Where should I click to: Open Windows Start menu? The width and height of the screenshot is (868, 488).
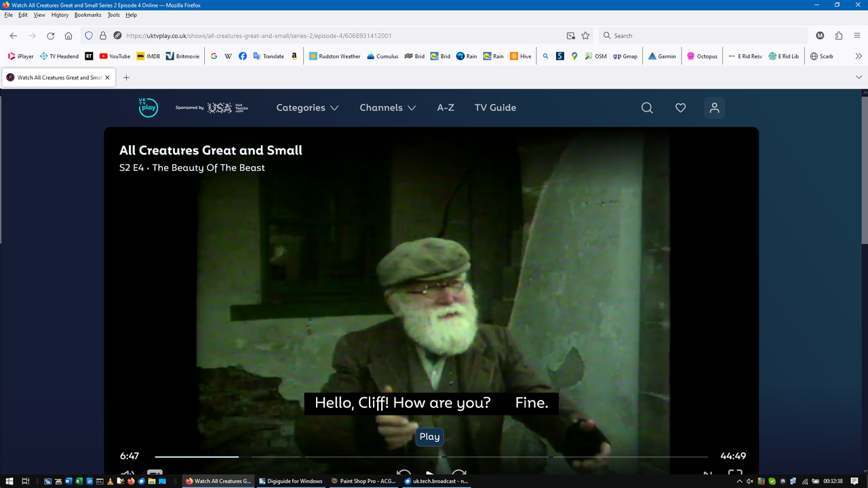point(9,481)
